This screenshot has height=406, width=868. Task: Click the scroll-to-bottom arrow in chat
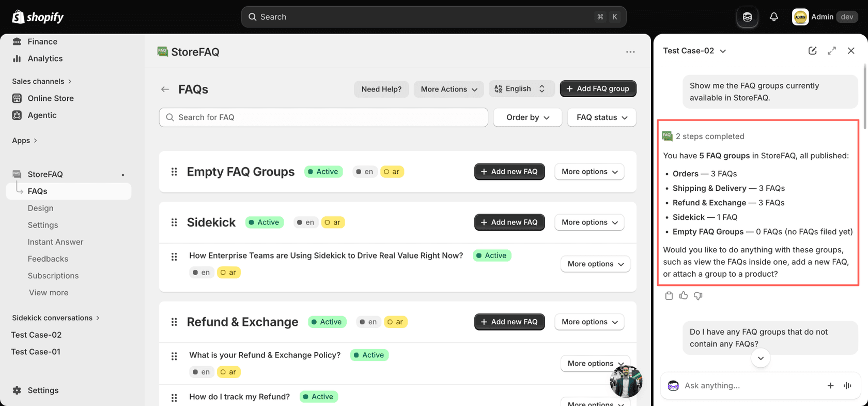761,358
